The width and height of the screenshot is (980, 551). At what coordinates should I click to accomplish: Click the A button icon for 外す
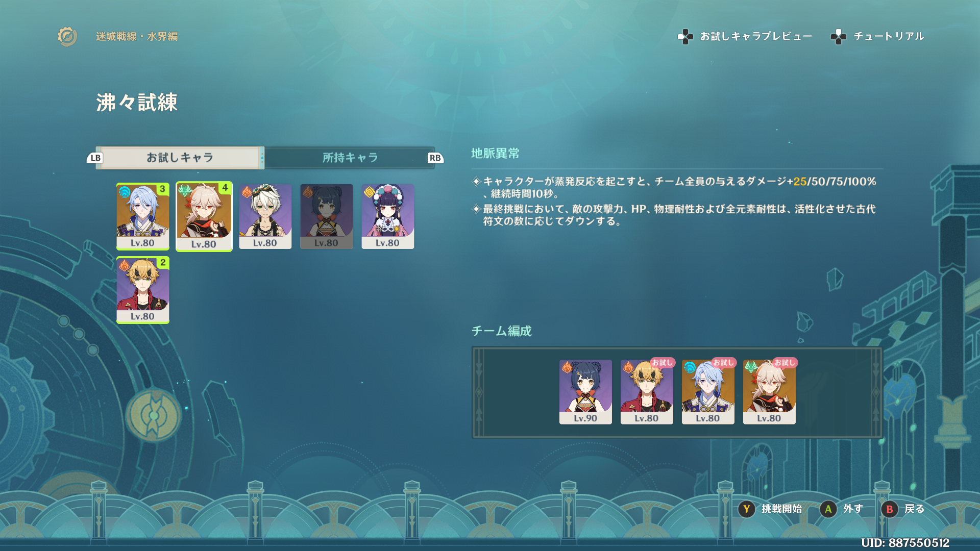click(828, 509)
